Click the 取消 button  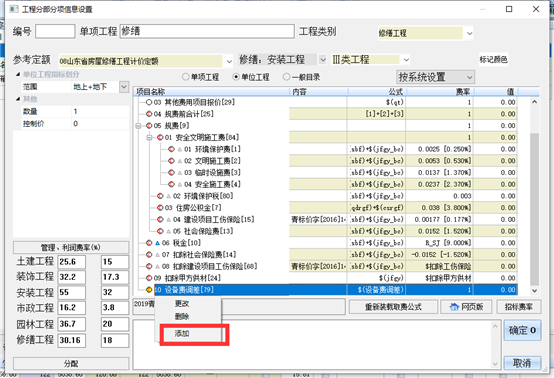pos(522,363)
